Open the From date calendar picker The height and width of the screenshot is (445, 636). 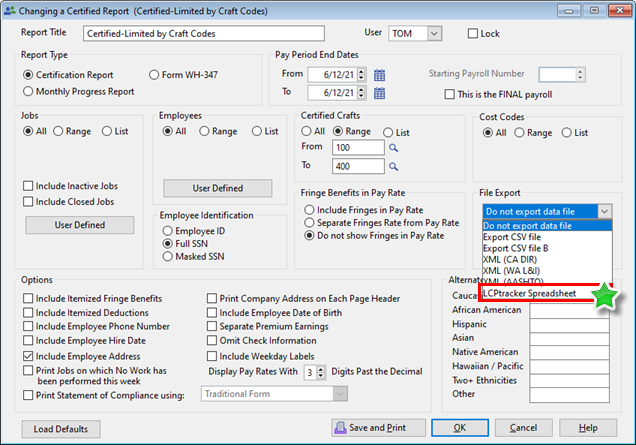pyautogui.click(x=380, y=75)
